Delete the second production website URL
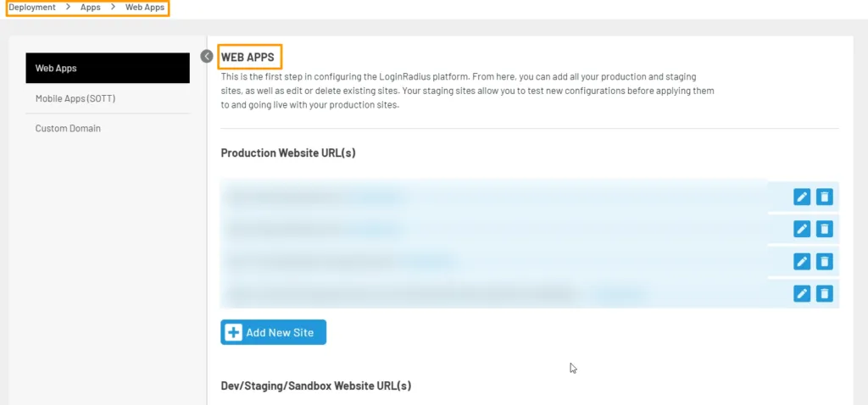Image resolution: width=868 pixels, height=405 pixels. pos(824,229)
